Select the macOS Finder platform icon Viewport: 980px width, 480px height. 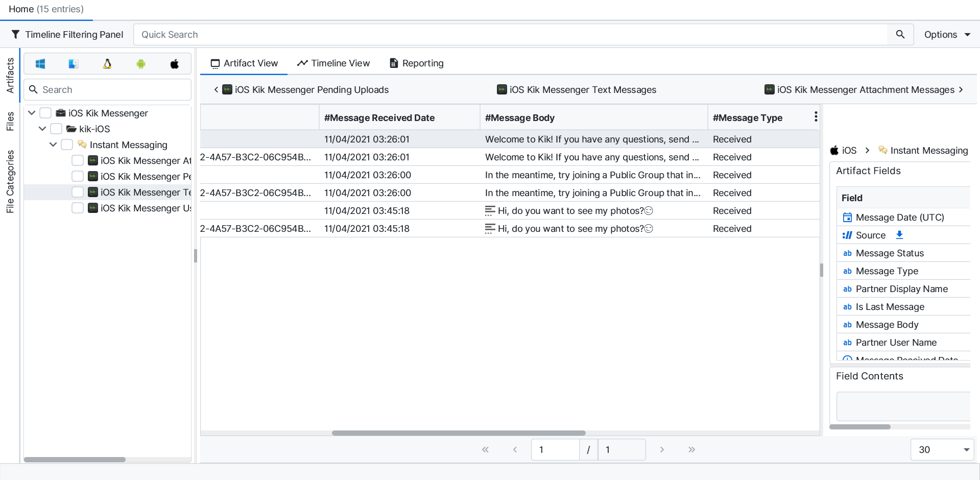(x=73, y=64)
